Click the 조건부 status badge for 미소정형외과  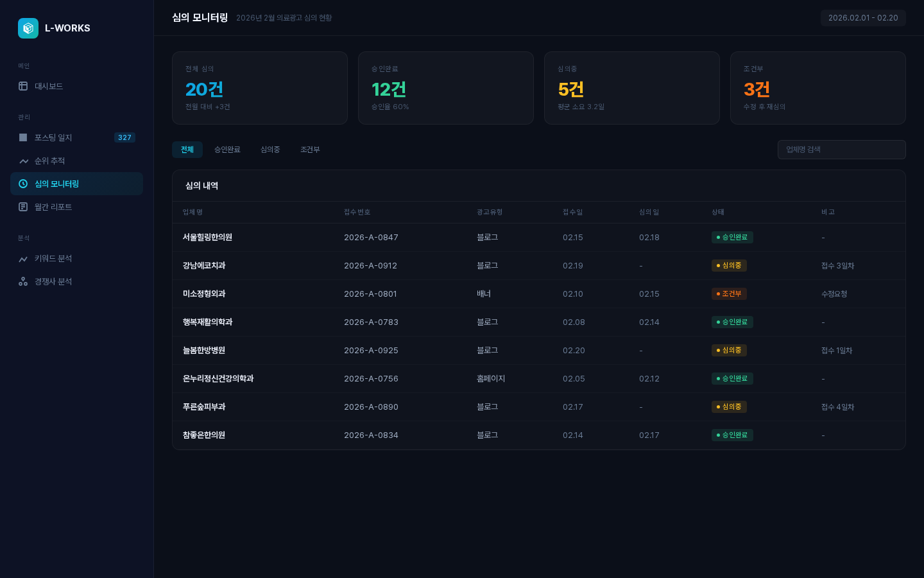pyautogui.click(x=728, y=294)
